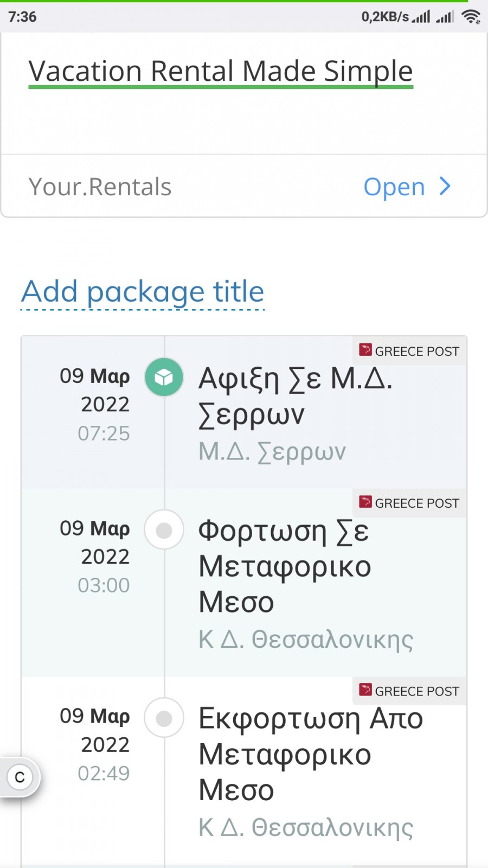Click the second Greece Post carrier badge
Screen dimensions: 488x868
(410, 503)
